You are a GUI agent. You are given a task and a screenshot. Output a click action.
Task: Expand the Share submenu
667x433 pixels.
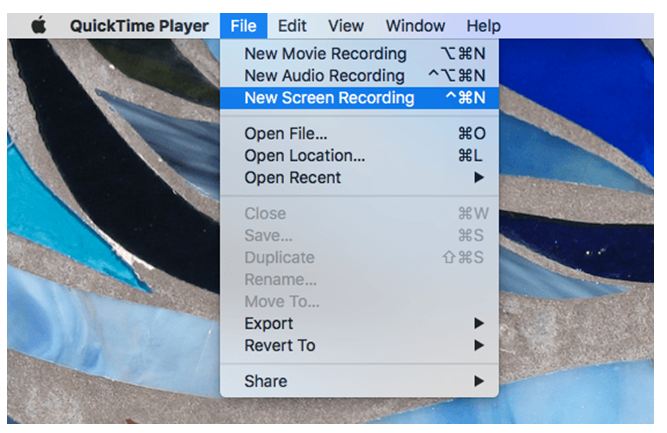pos(359,381)
